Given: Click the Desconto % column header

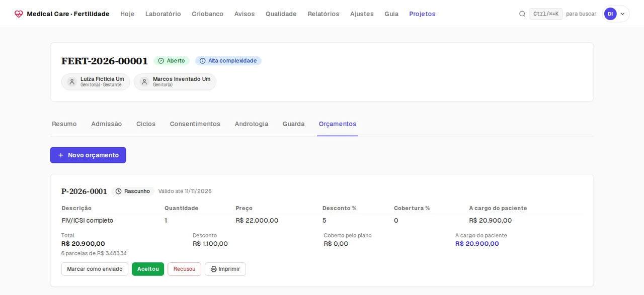Looking at the screenshot, I should [340, 208].
